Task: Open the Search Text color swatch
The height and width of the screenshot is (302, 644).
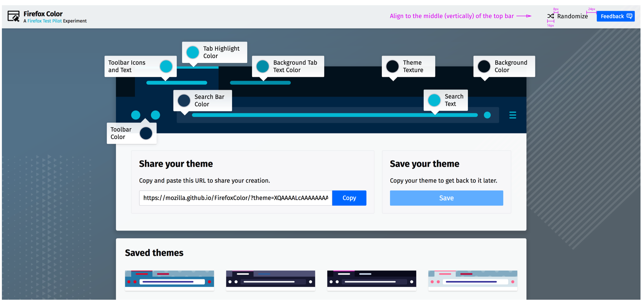Action: (434, 100)
